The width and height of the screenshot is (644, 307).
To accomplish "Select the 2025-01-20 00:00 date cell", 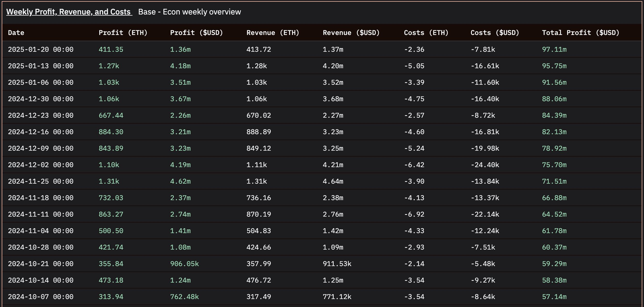I will [x=41, y=49].
